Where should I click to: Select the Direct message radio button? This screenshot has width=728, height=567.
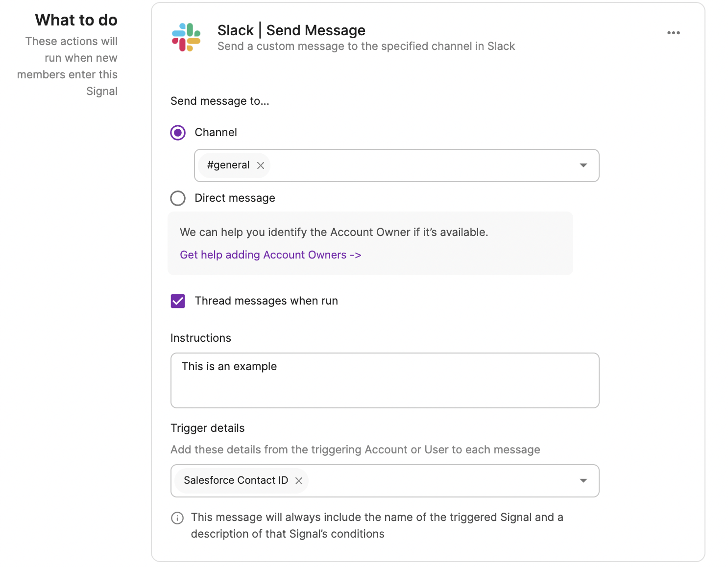(x=178, y=198)
